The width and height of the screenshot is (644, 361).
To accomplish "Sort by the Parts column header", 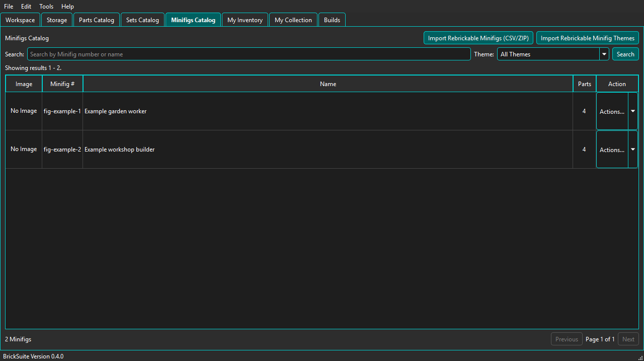I will pos(585,84).
